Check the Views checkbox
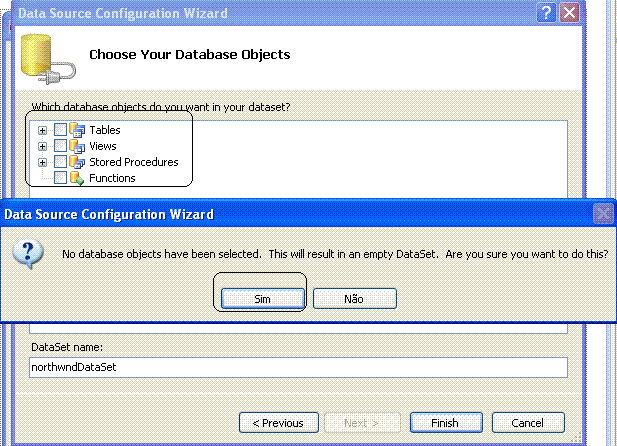The width and height of the screenshot is (617, 446). [60, 146]
